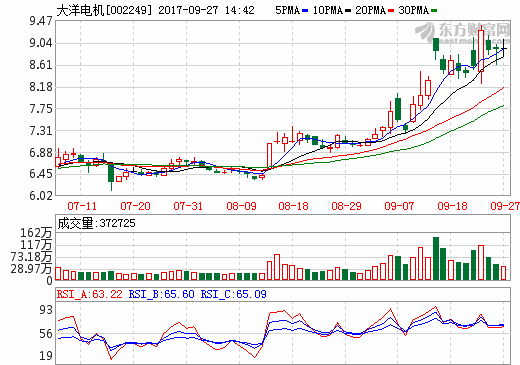Click the 成交量:372725 volume header
Screen dimensions: 520x365
click(x=96, y=223)
